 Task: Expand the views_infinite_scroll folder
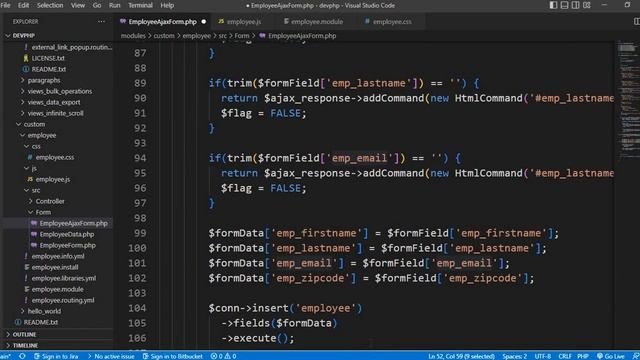(x=56, y=113)
